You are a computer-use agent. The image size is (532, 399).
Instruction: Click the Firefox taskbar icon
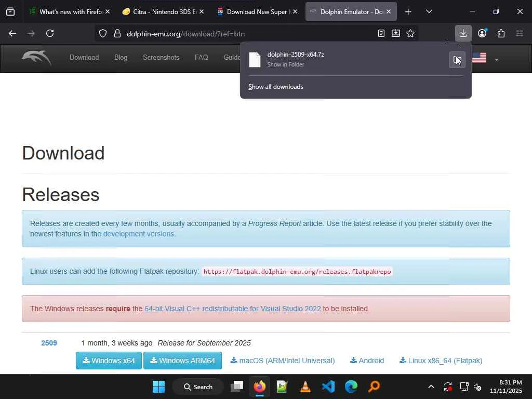point(260,387)
